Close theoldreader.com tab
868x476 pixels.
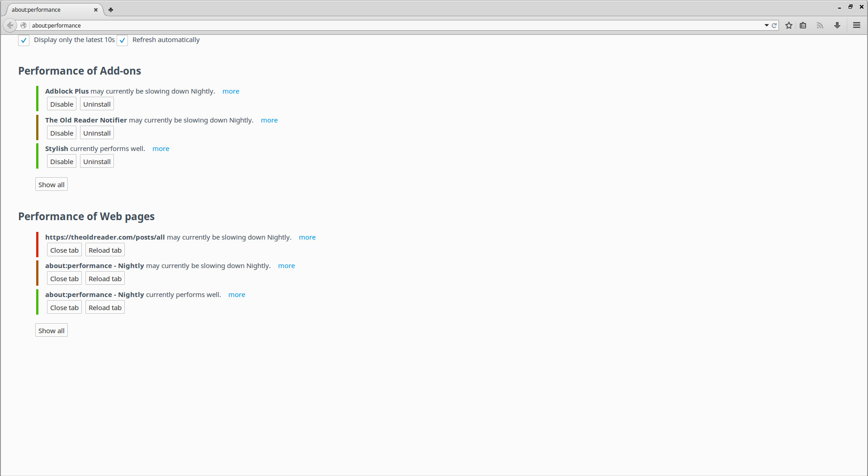click(64, 250)
